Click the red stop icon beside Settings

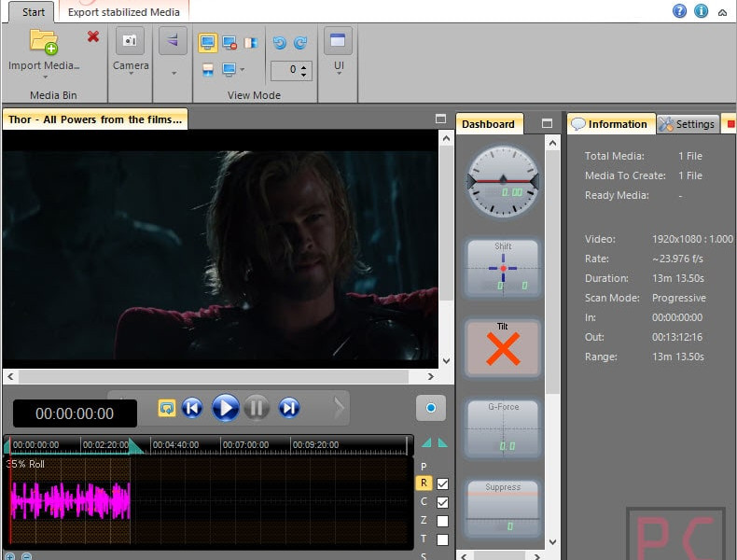(x=730, y=123)
